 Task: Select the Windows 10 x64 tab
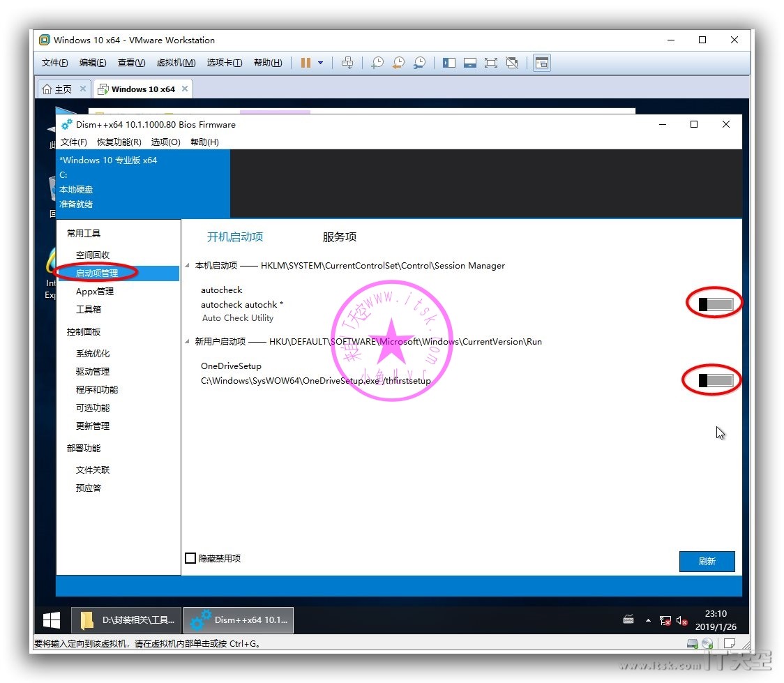pyautogui.click(x=143, y=89)
